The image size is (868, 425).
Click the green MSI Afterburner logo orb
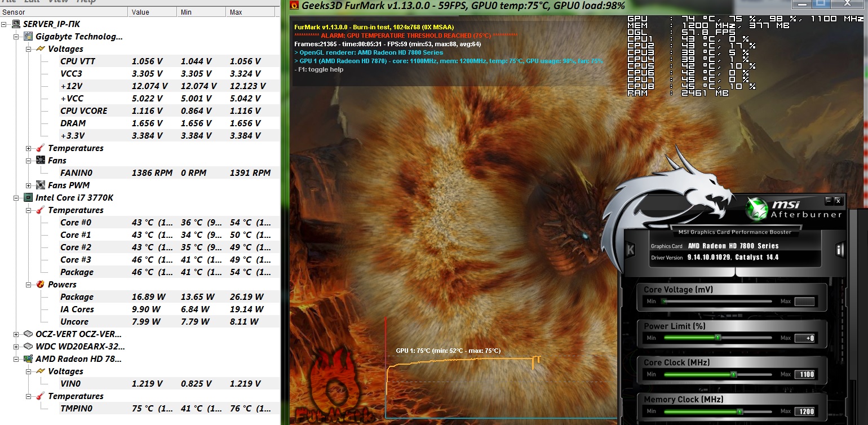(756, 210)
